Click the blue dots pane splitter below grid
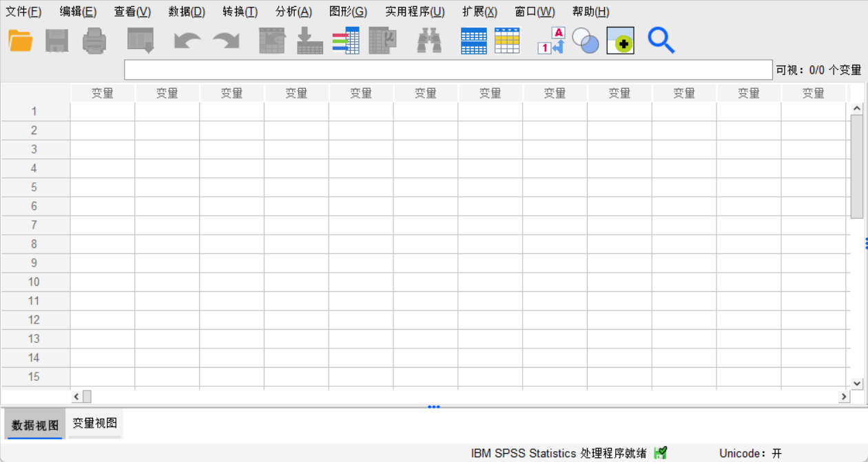The image size is (868, 462). (x=433, y=407)
